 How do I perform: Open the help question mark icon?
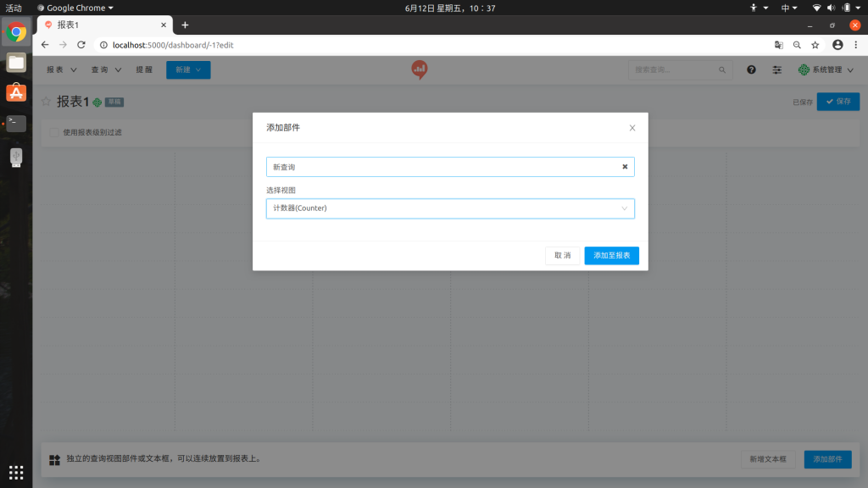[751, 70]
